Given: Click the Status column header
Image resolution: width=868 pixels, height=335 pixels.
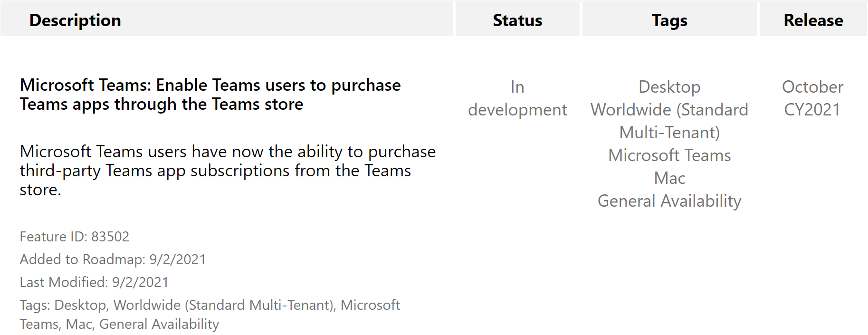Looking at the screenshot, I should tap(517, 20).
